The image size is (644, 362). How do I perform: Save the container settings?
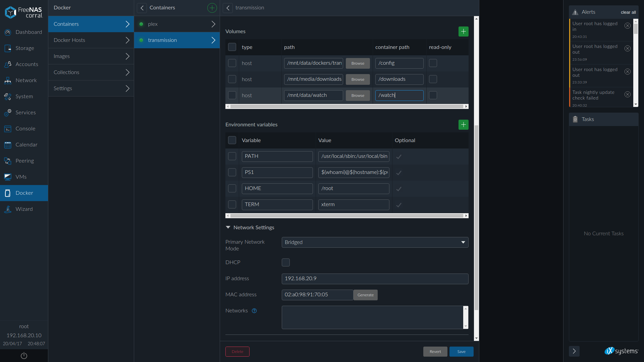[461, 352]
